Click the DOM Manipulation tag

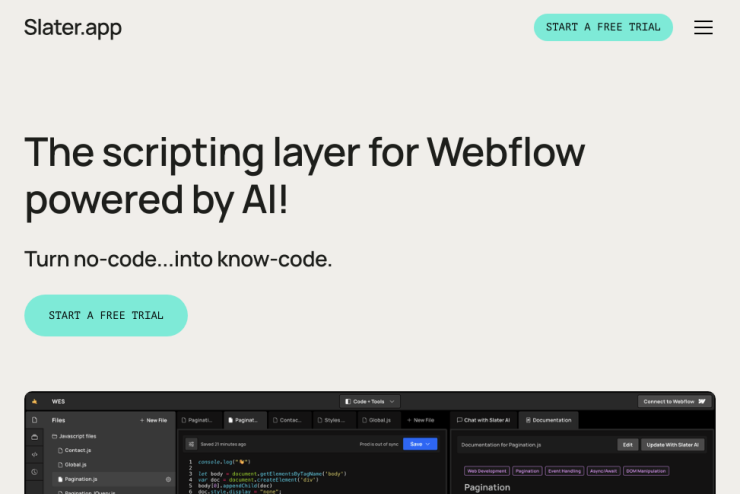coord(646,471)
